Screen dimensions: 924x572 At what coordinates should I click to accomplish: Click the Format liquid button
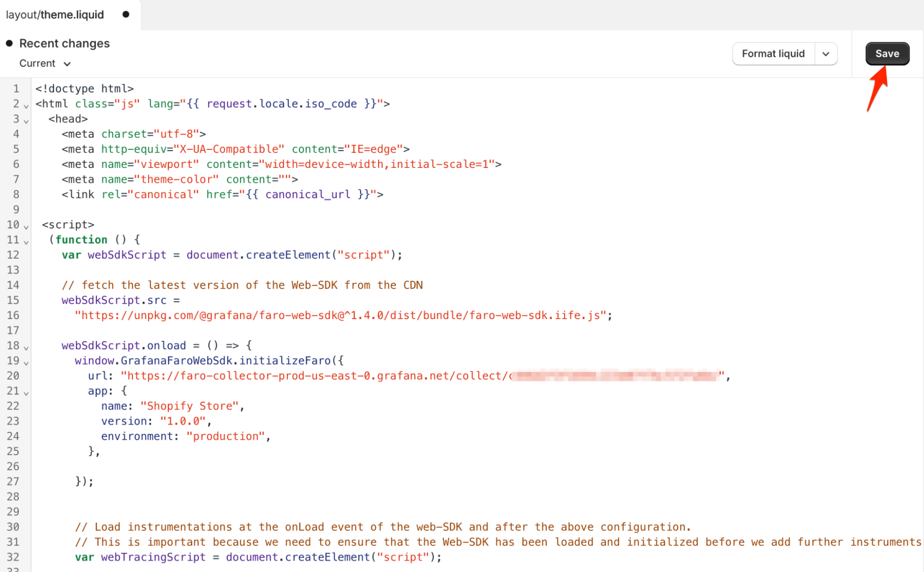coord(773,53)
